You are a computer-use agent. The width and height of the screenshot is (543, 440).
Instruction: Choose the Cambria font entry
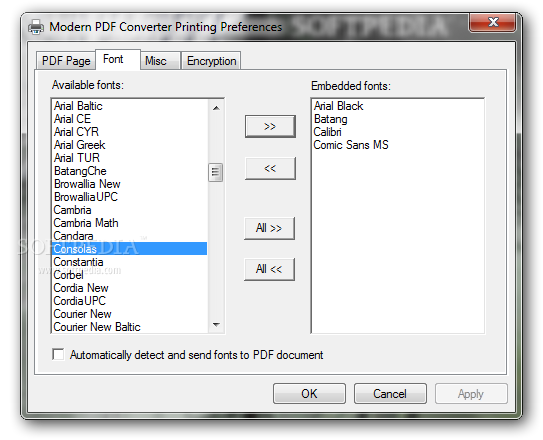tap(130, 210)
